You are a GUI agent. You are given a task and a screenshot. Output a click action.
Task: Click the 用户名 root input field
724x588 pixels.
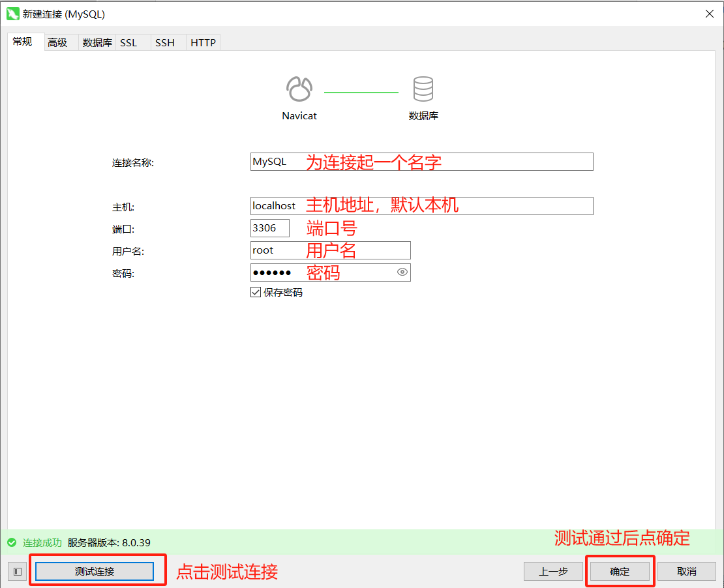click(x=330, y=250)
